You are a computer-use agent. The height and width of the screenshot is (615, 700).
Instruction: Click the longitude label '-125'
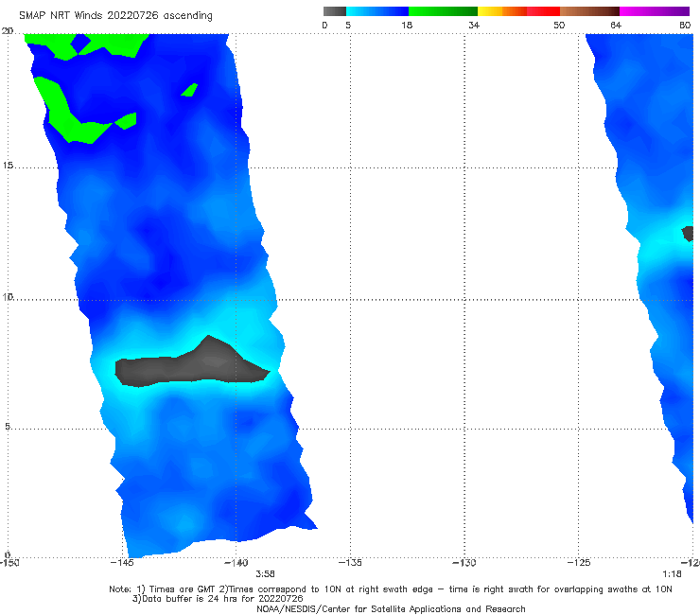click(x=579, y=563)
